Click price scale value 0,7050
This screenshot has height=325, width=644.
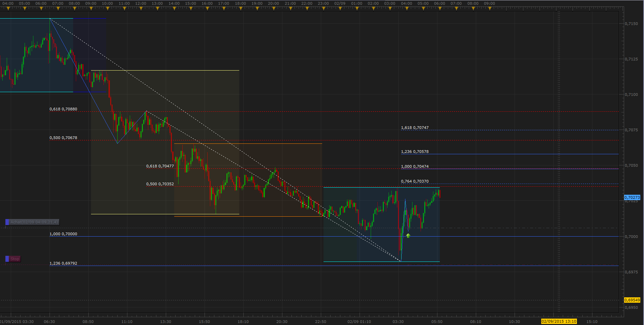632,165
